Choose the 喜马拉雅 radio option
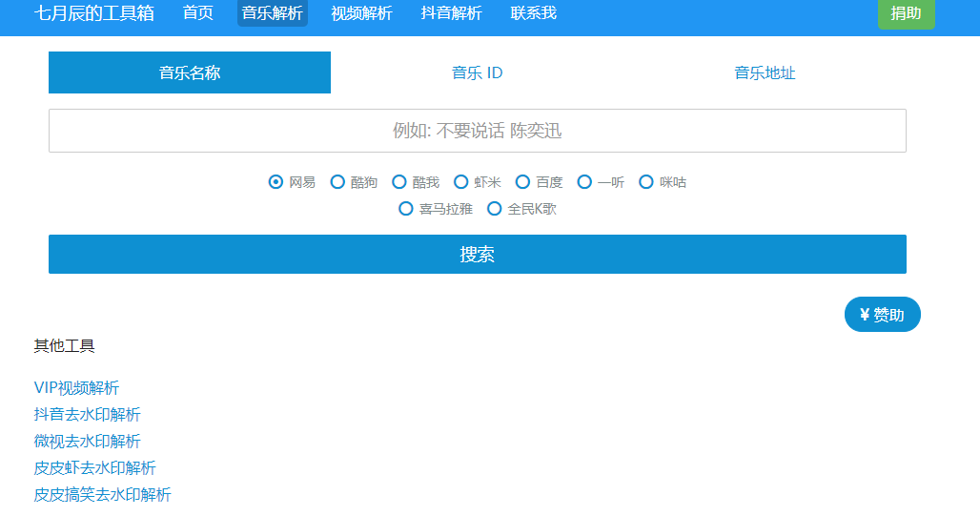The height and width of the screenshot is (516, 980). click(406, 209)
